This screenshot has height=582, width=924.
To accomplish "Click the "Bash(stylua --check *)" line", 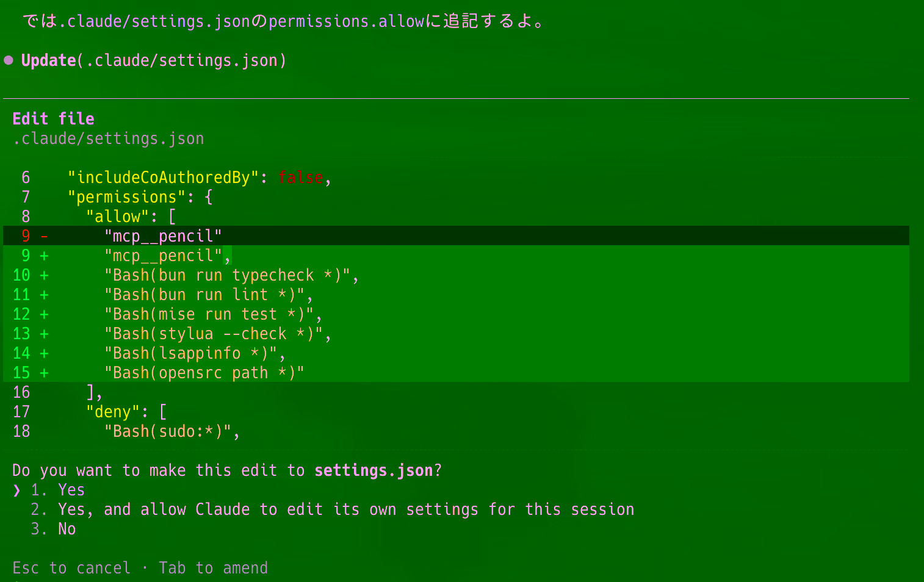I will click(456, 334).
